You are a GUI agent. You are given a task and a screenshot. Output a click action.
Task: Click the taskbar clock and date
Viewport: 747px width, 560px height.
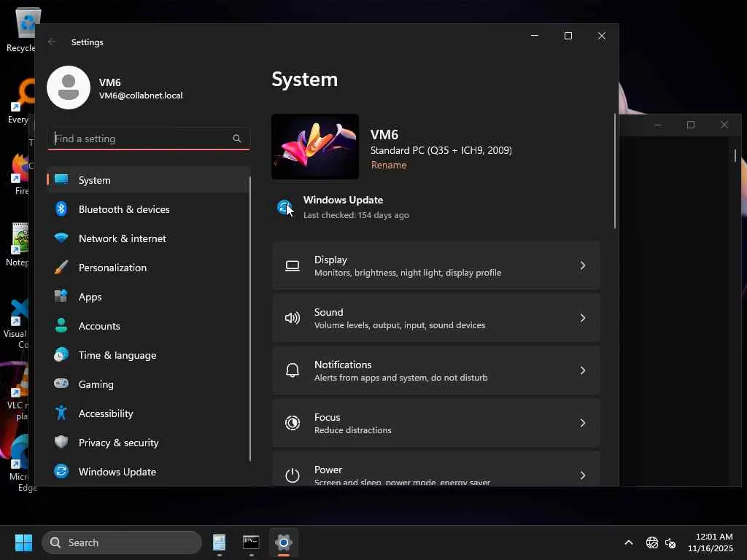click(x=711, y=542)
